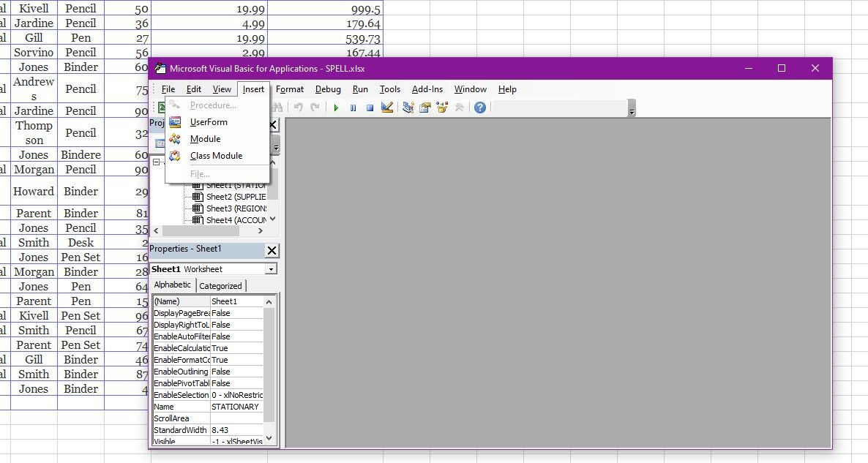The image size is (868, 463).
Task: Close the Project Explorer panel
Action: 273,124
